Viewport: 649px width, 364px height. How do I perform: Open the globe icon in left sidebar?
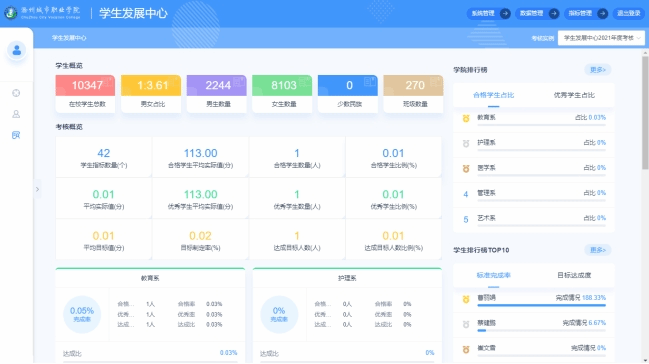click(16, 93)
